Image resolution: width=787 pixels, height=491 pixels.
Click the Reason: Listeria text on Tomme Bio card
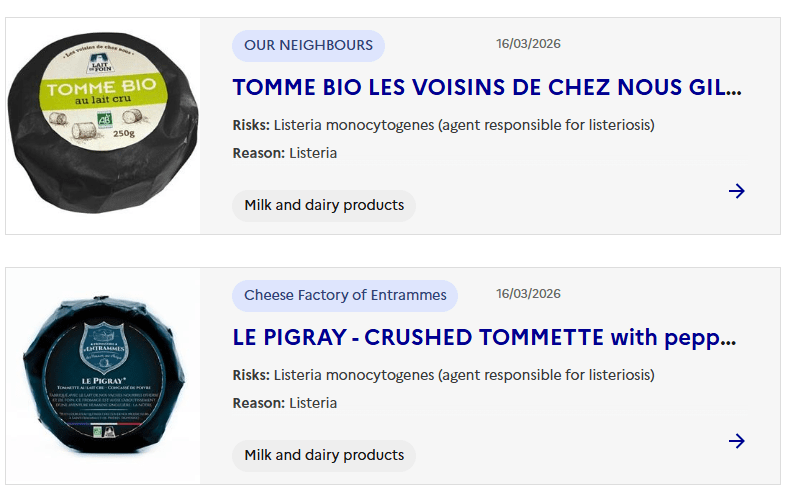285,153
